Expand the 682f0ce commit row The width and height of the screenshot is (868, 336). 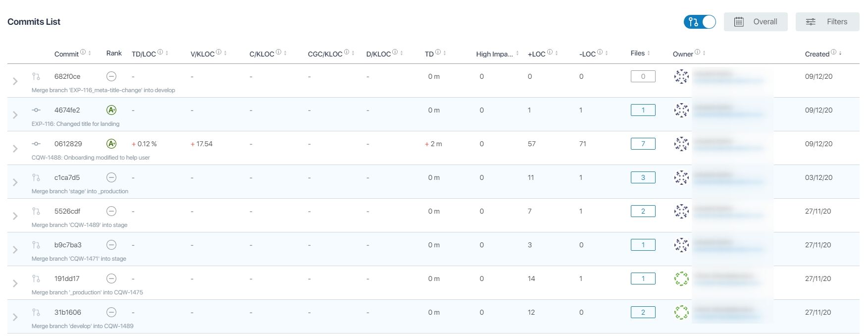(15, 81)
